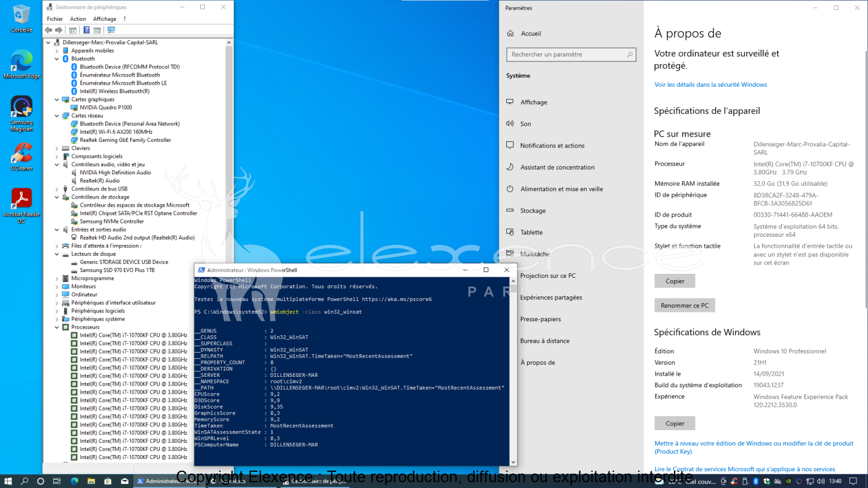
Task: Select Samsung NVMe Controller device
Action: pos(112,222)
